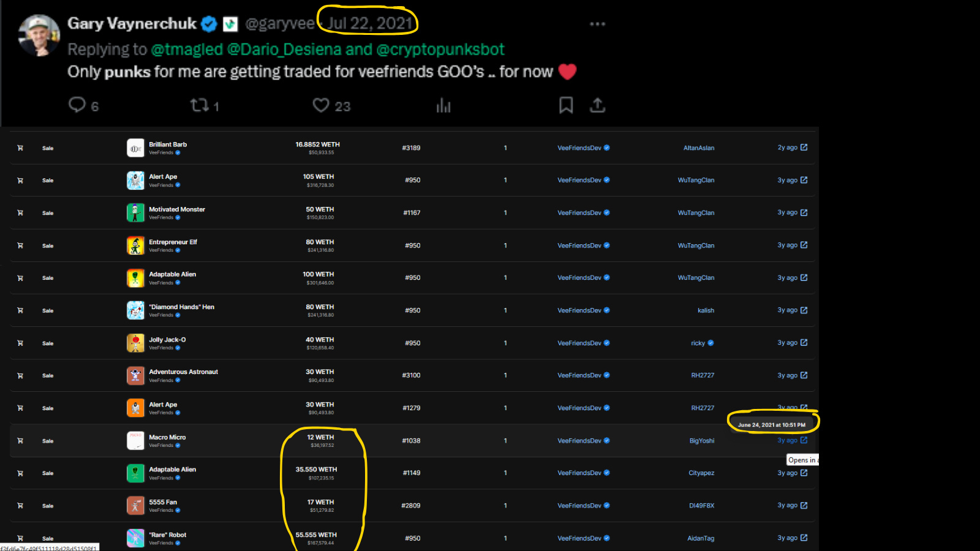Open transaction link for Alert Ape #950

click(x=804, y=180)
